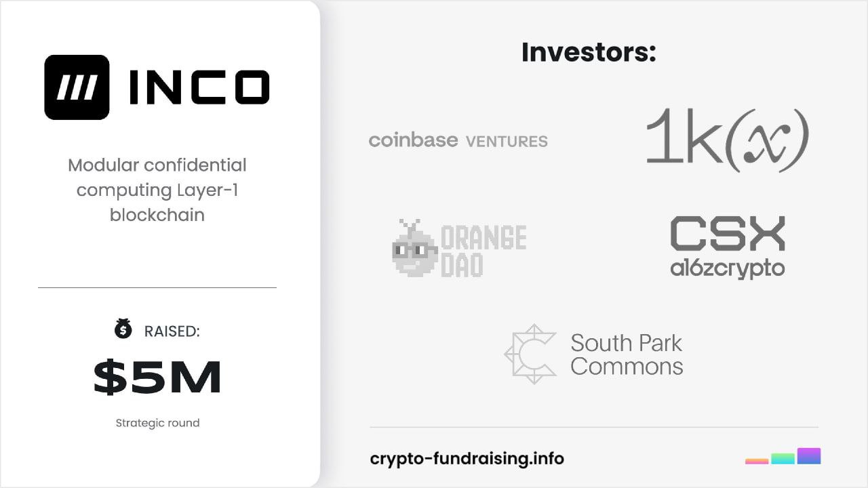The image size is (868, 488).
Task: Click the Orange DAO pixel mascot icon
Action: pyautogui.click(x=414, y=248)
